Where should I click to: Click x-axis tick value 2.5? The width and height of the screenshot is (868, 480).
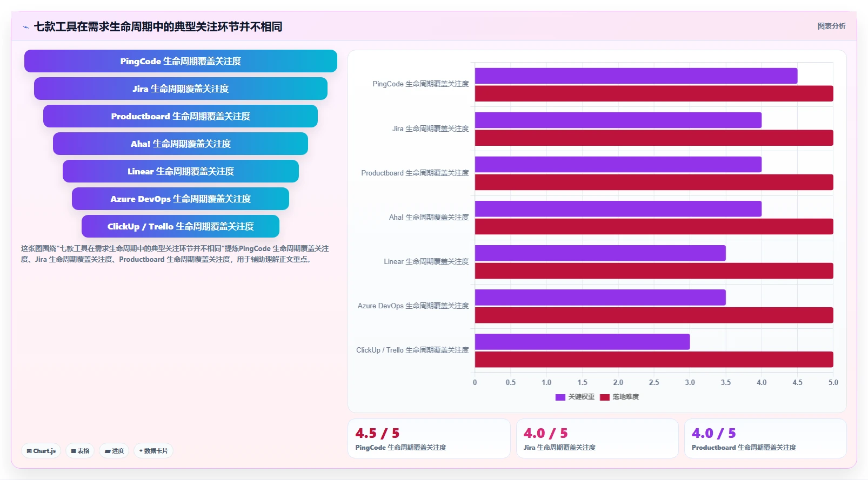pos(654,382)
